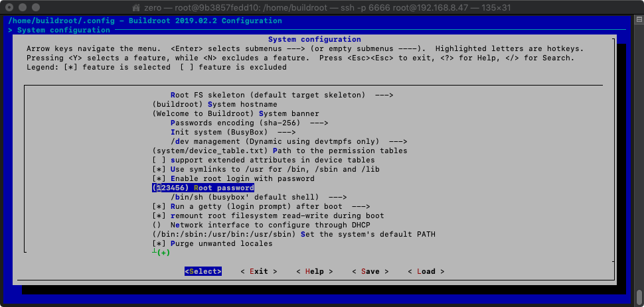Image resolution: width=644 pixels, height=307 pixels.
Task: Select the System banner entry
Action: pyautogui.click(x=235, y=113)
